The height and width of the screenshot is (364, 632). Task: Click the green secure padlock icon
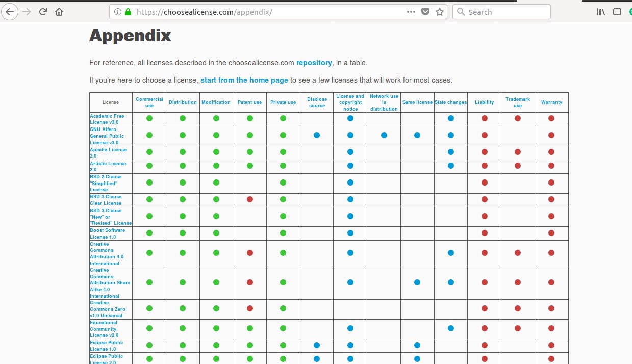point(128,12)
